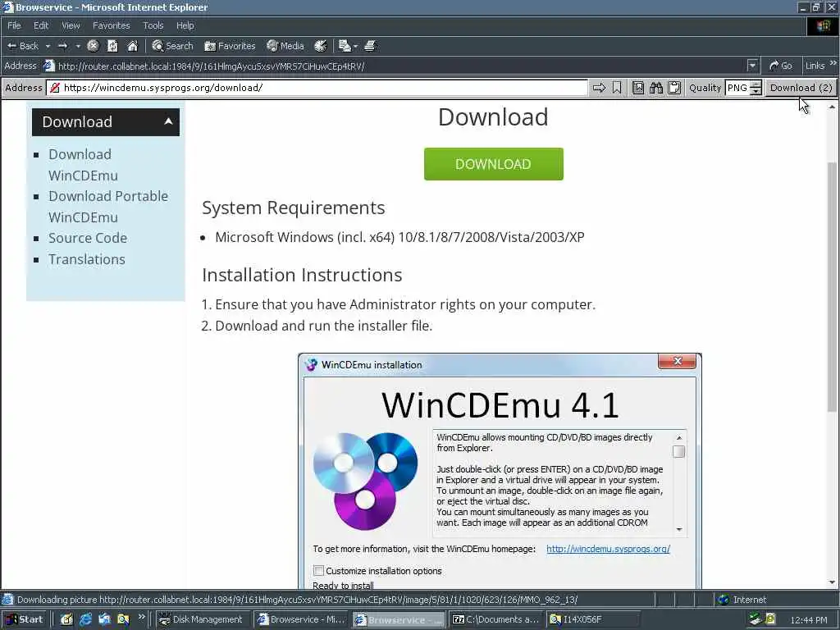The height and width of the screenshot is (630, 840).
Task: Expand the Links toolbar chevron
Action: coord(833,64)
